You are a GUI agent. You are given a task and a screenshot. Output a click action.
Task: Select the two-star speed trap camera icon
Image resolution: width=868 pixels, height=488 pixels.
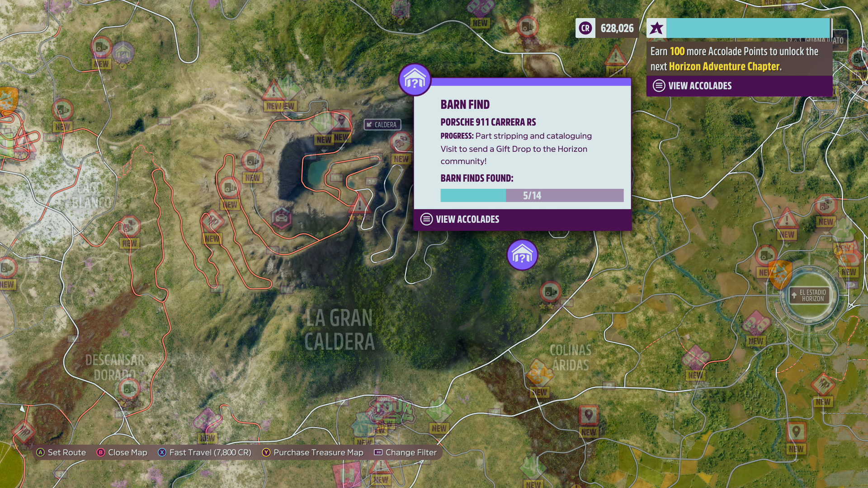pos(550,292)
